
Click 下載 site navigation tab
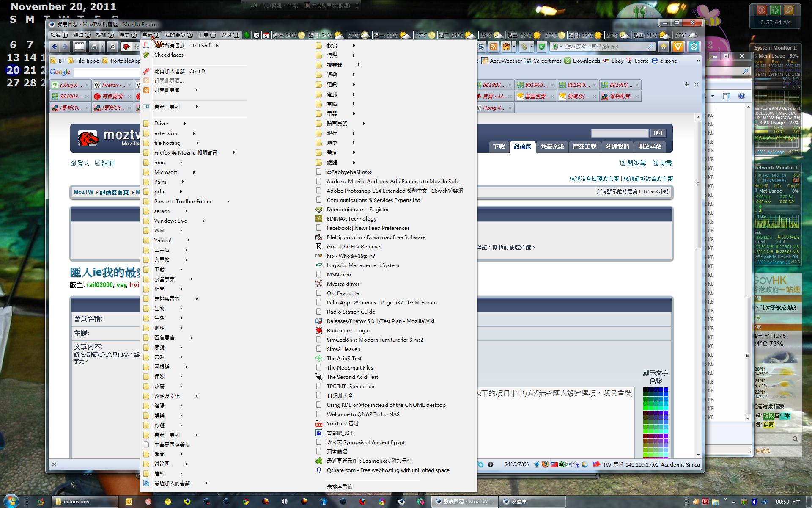499,146
